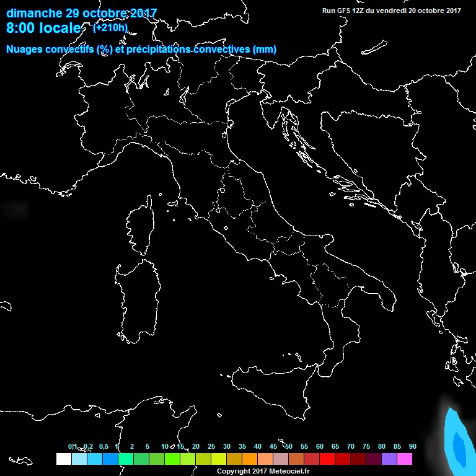Click the deep red swatch between 70 and 75

358,459
